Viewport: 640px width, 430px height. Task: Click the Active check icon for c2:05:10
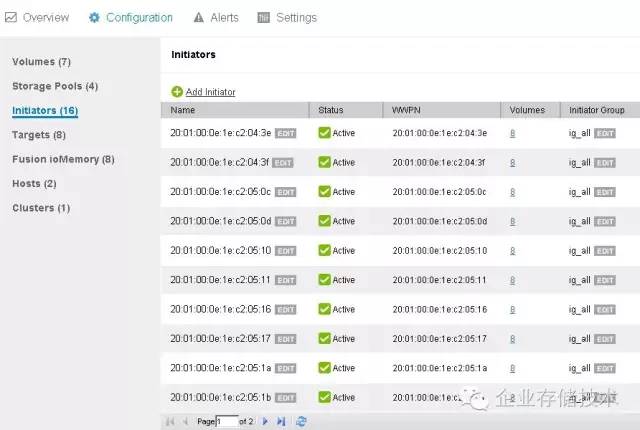pyautogui.click(x=324, y=250)
